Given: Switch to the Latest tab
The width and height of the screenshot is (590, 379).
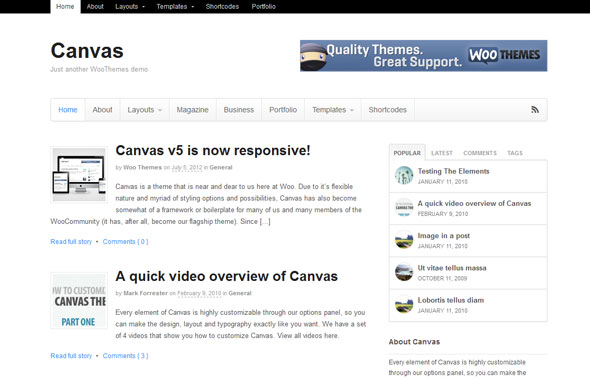Looking at the screenshot, I should [442, 153].
